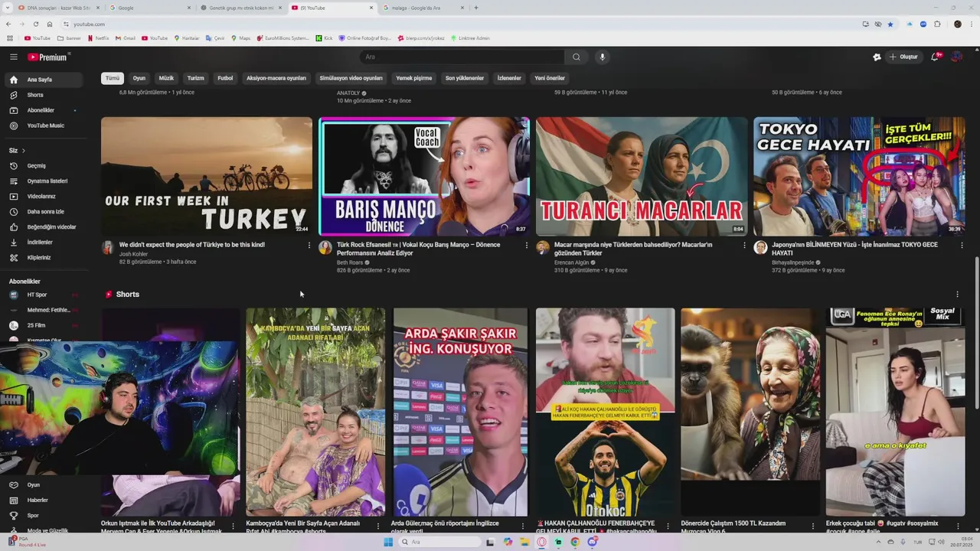Click the search box labeled Ara
The image size is (980, 551).
point(462,57)
